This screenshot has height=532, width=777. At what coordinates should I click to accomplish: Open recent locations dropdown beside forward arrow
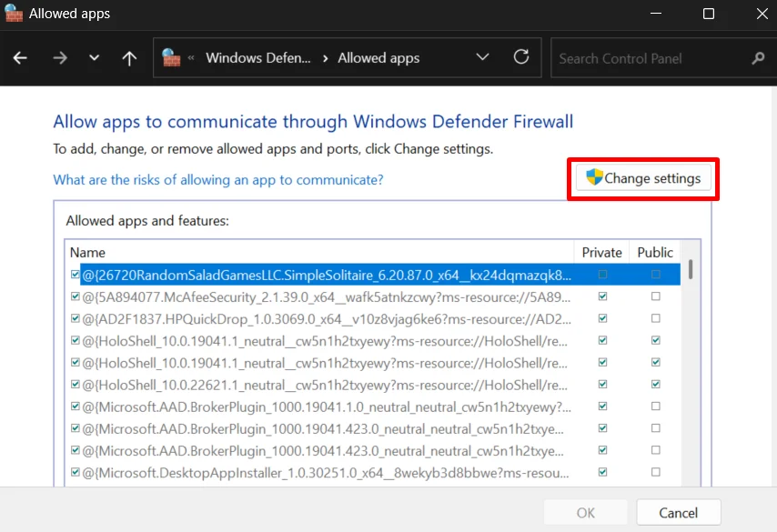coord(94,57)
